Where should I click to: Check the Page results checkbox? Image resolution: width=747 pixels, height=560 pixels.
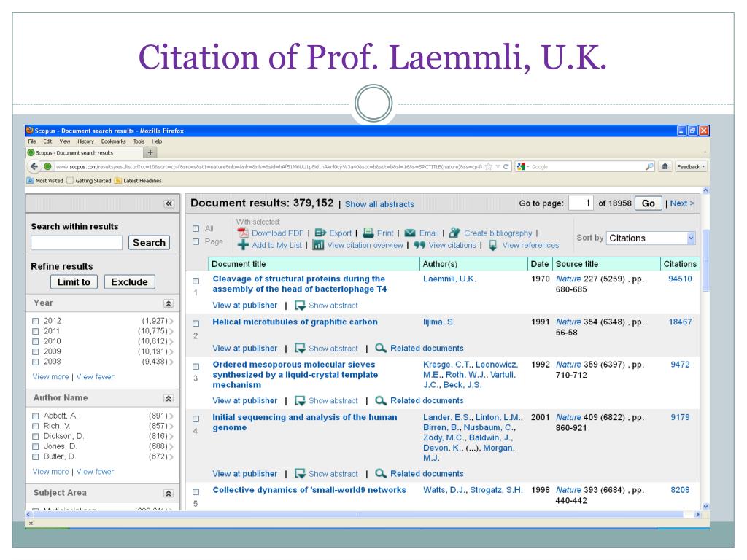[196, 242]
